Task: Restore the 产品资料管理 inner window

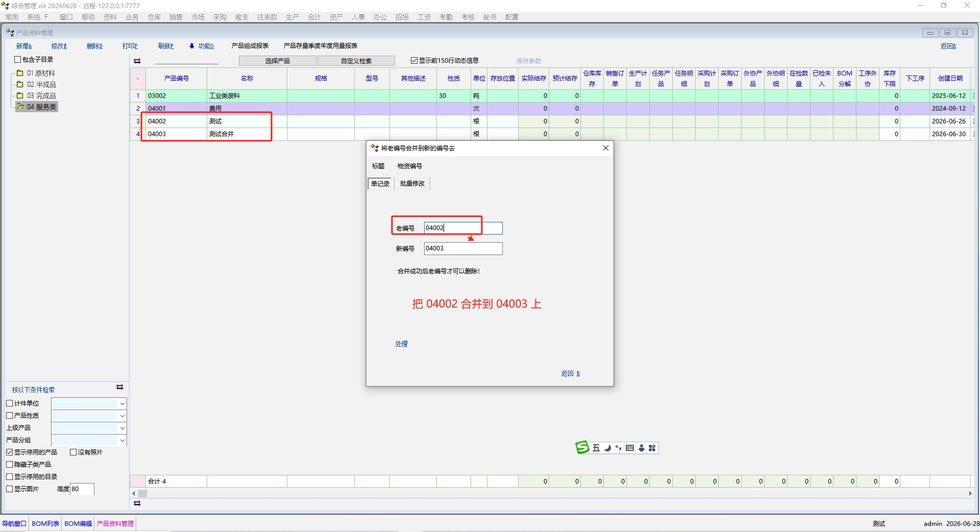Action: [947, 33]
